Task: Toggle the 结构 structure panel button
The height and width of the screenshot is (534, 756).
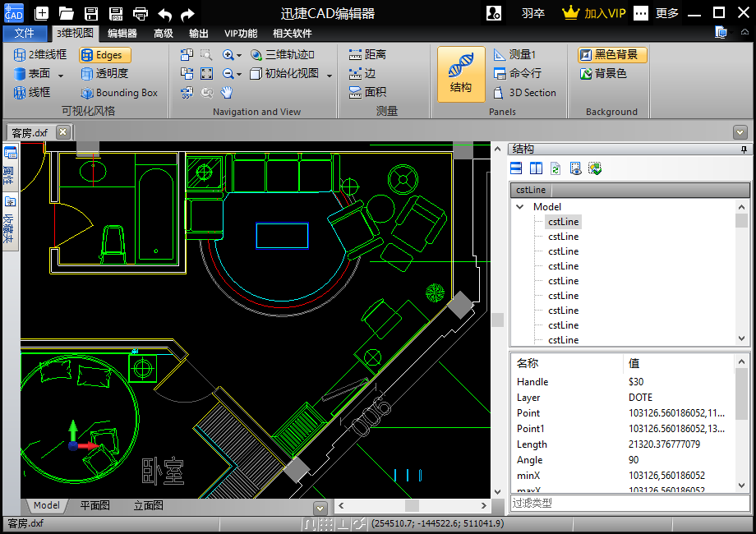Action: pyautogui.click(x=461, y=74)
